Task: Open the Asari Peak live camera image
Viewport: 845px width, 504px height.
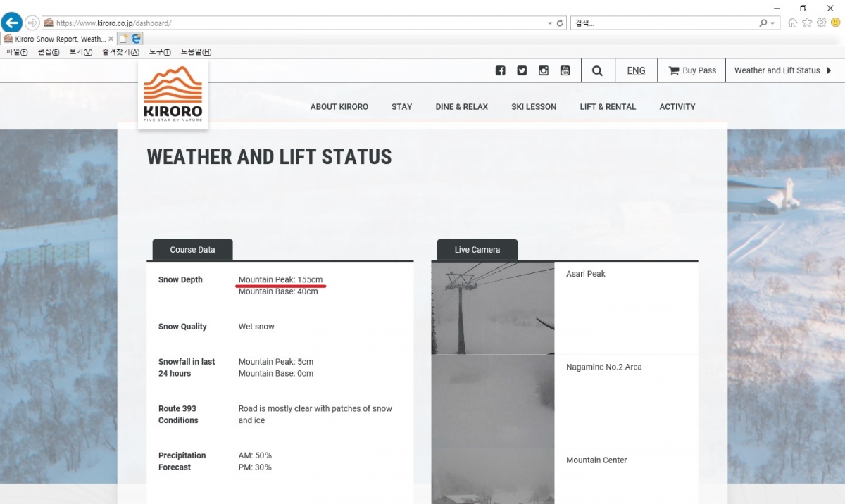Action: pos(493,308)
